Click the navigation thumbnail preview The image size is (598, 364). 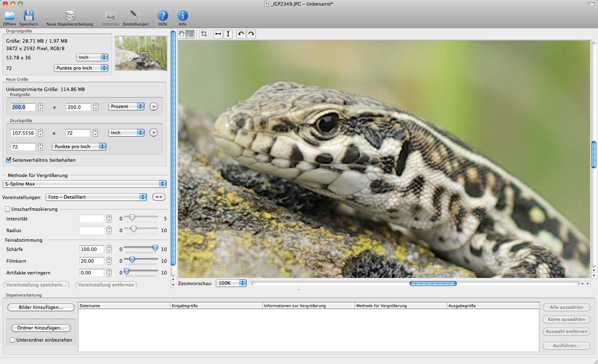tap(141, 54)
